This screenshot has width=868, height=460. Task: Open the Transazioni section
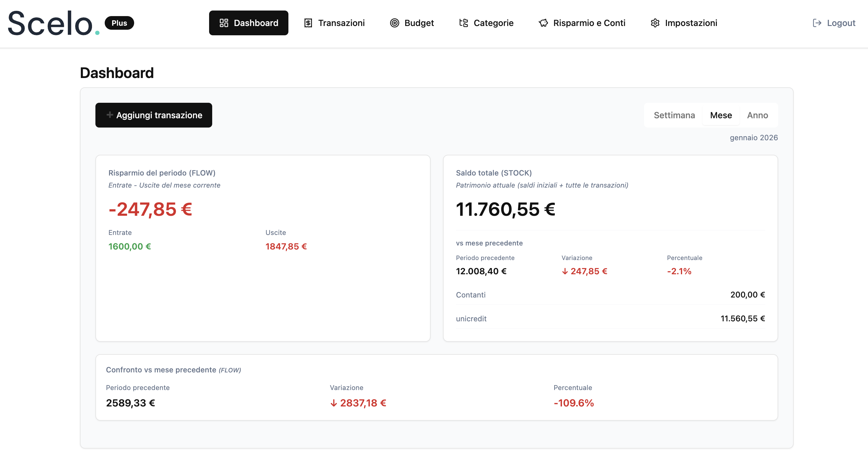coord(341,23)
